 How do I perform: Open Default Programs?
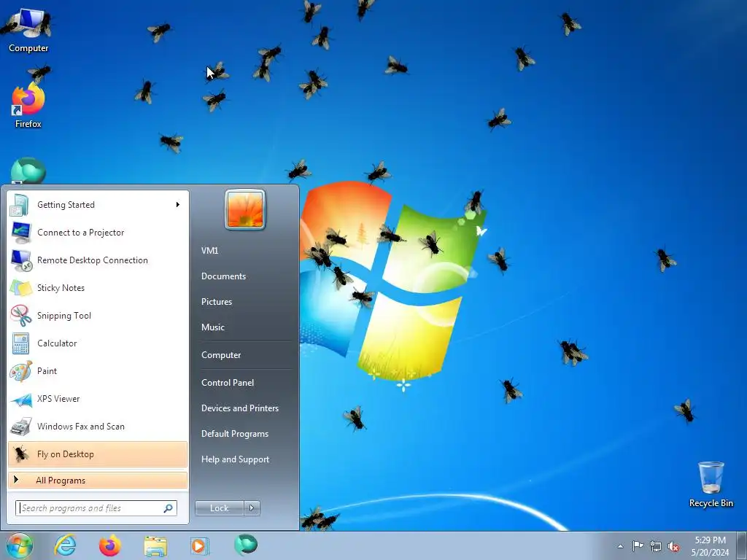[235, 434]
